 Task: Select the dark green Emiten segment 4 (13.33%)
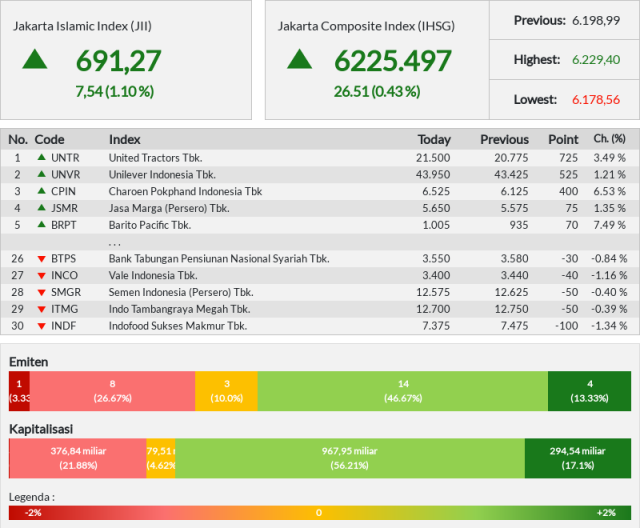[x=589, y=391]
